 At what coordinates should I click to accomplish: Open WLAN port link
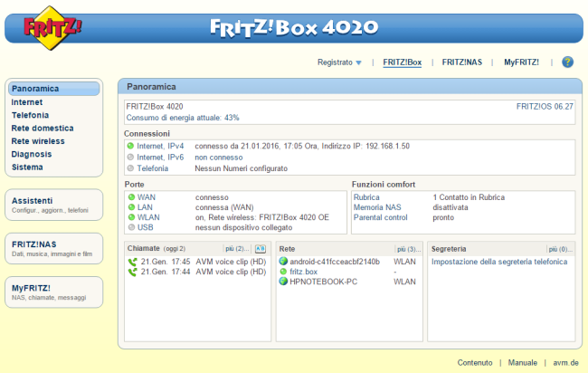point(148,217)
